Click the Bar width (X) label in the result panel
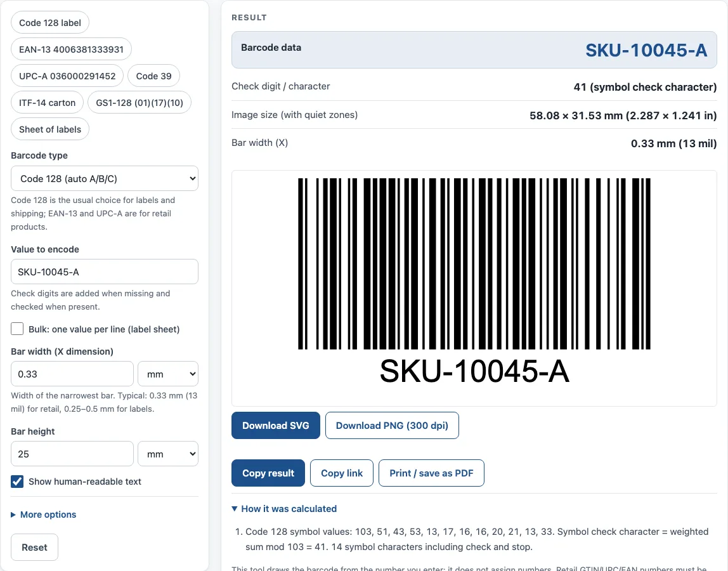728x571 pixels. coord(259,143)
